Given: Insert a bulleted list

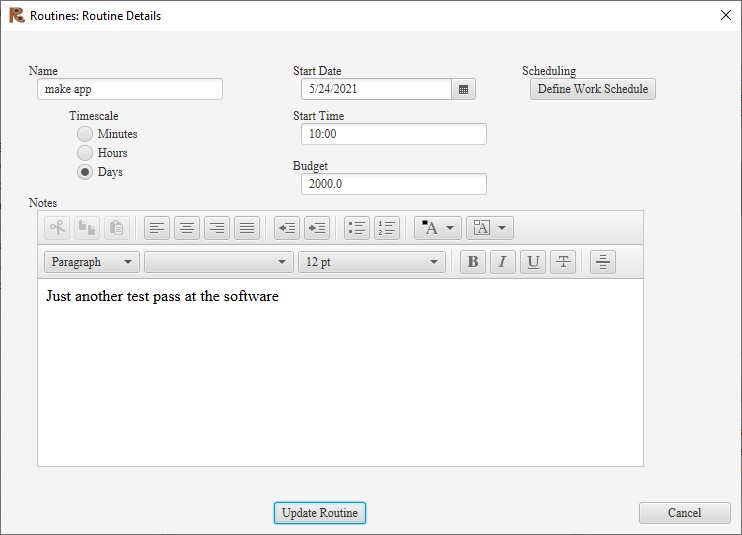Looking at the screenshot, I should [357, 228].
